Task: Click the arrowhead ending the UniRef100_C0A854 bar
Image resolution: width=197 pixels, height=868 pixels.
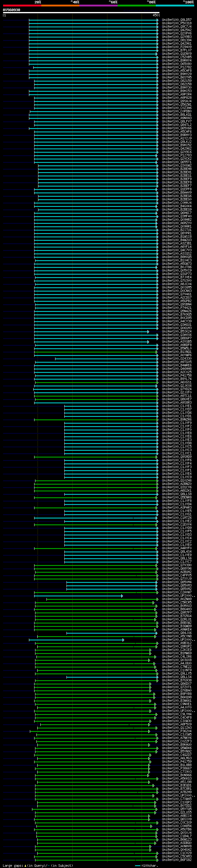Action: click(151, 826)
